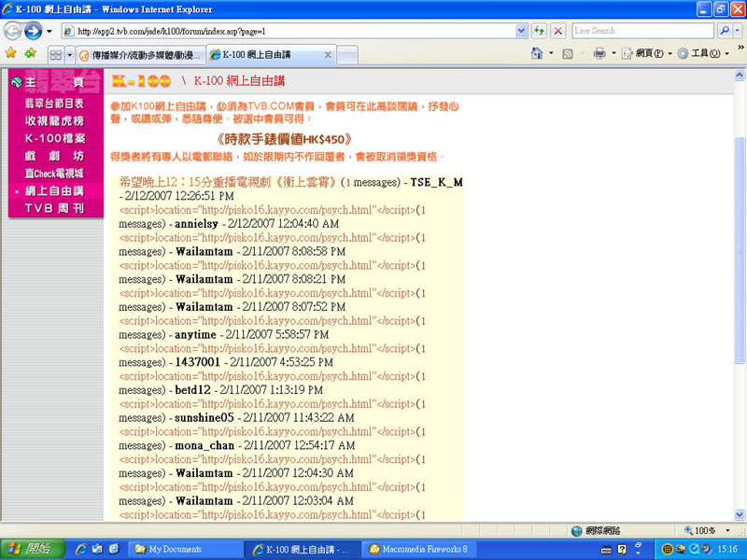Click the language bar help question icon
Viewport: 747px width, 560px height.
pyautogui.click(x=622, y=550)
